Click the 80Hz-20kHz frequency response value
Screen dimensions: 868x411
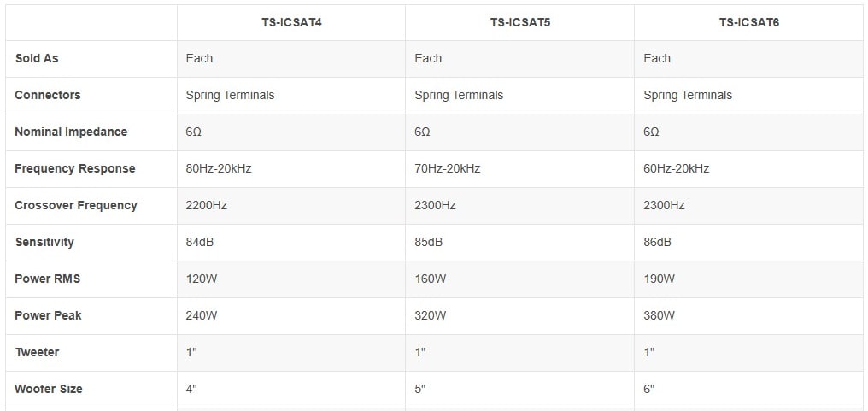point(219,168)
